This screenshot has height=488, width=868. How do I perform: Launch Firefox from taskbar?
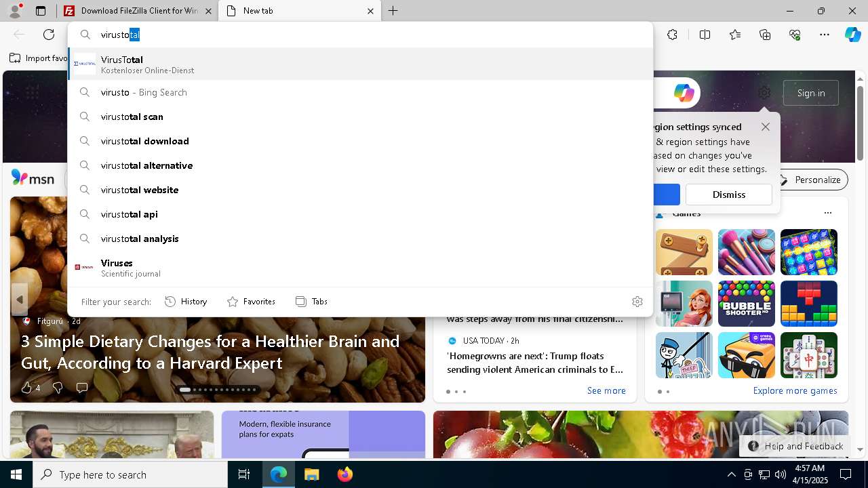click(x=344, y=474)
